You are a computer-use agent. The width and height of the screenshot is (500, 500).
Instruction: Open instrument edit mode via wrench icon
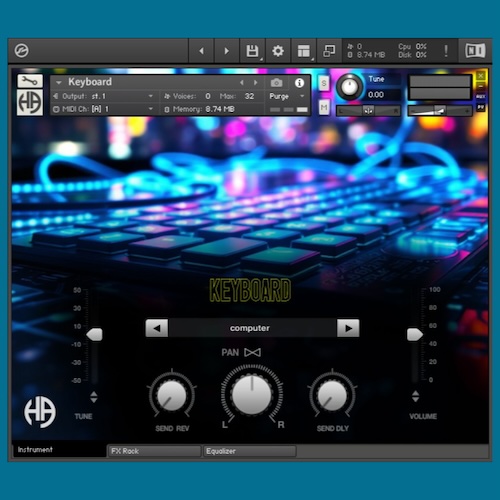point(30,81)
